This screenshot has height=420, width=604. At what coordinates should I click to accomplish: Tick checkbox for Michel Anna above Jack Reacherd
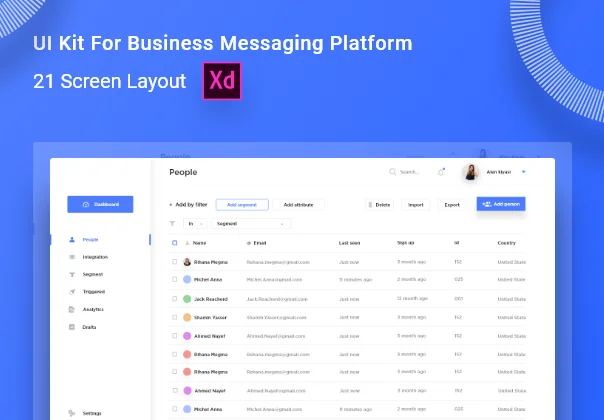tap(174, 279)
